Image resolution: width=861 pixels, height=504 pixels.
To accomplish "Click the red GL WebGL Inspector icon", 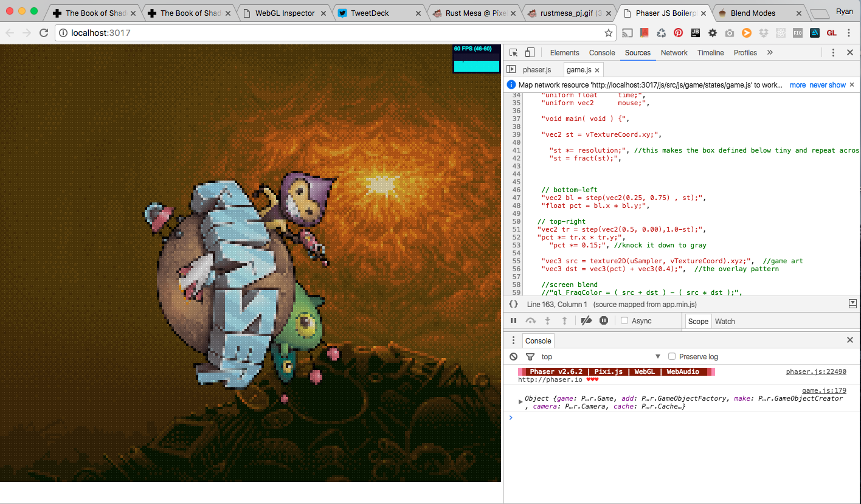I will pos(832,33).
